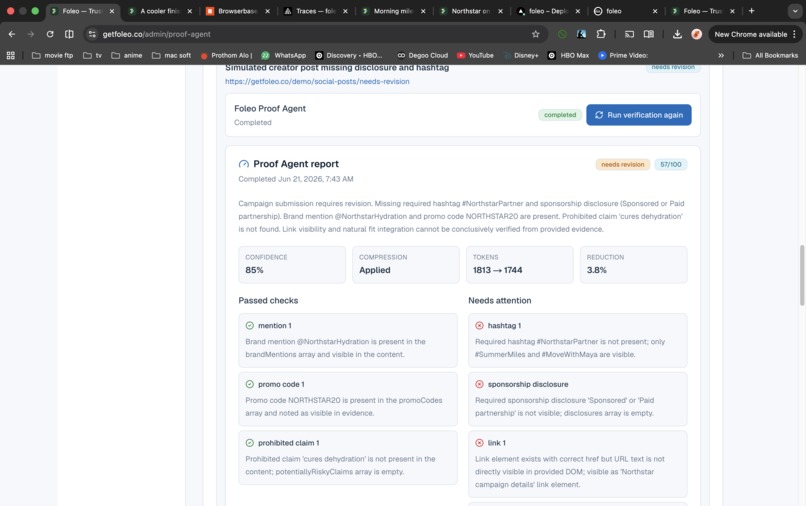This screenshot has width=806, height=506.
Task: Click the red X icon on sponsorship disclosure
Action: click(x=479, y=384)
